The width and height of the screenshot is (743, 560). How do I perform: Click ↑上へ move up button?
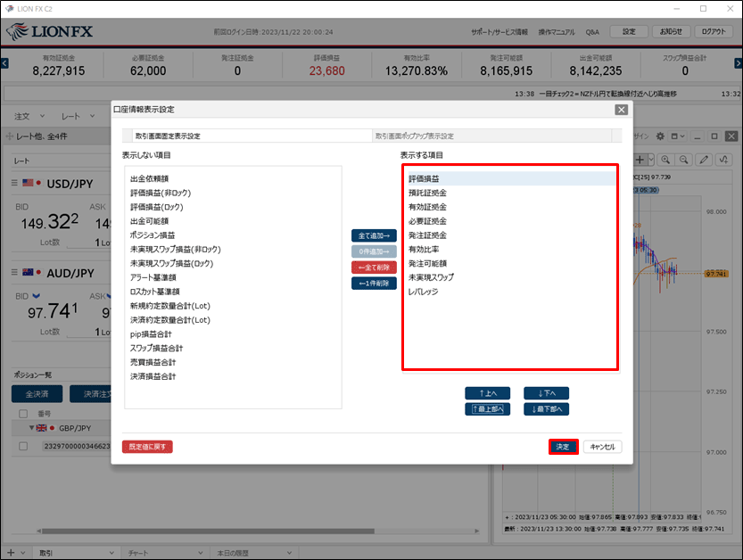[488, 393]
